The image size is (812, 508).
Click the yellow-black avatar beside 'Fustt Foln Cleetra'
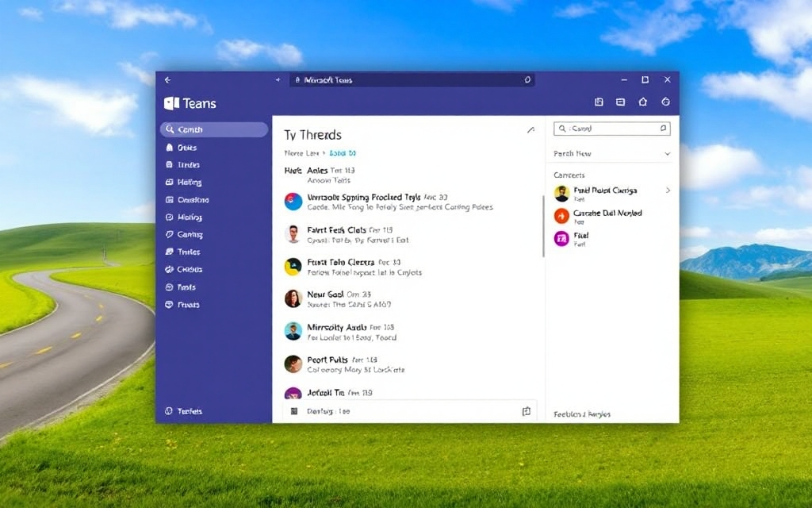293,267
